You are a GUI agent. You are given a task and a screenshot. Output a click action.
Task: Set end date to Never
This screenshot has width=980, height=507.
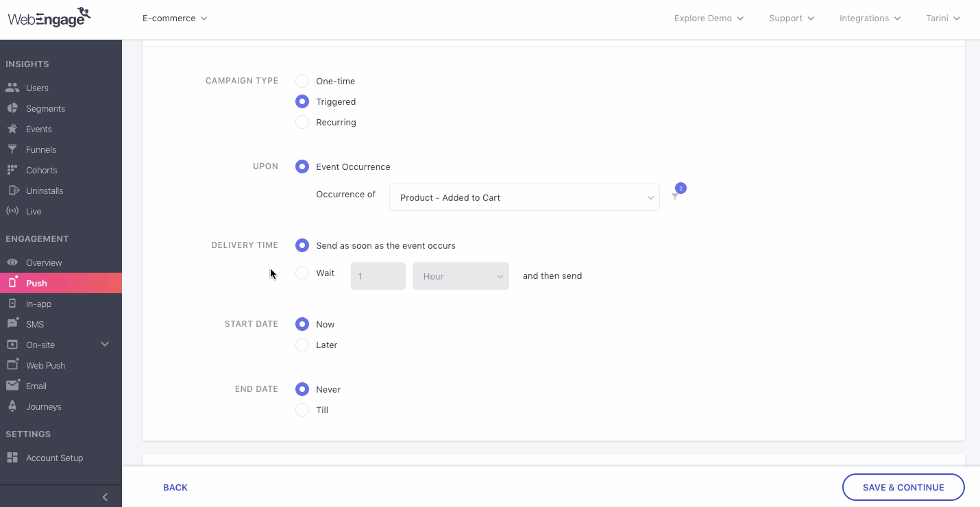[x=302, y=389]
